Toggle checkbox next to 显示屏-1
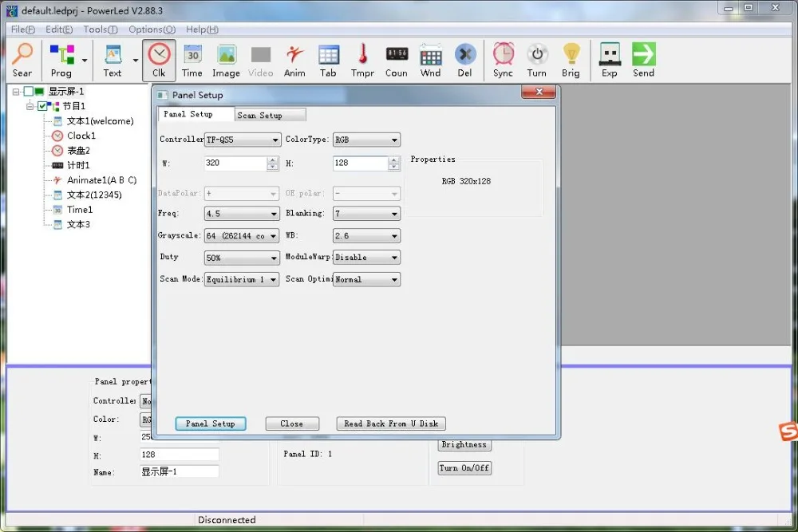 [x=29, y=92]
